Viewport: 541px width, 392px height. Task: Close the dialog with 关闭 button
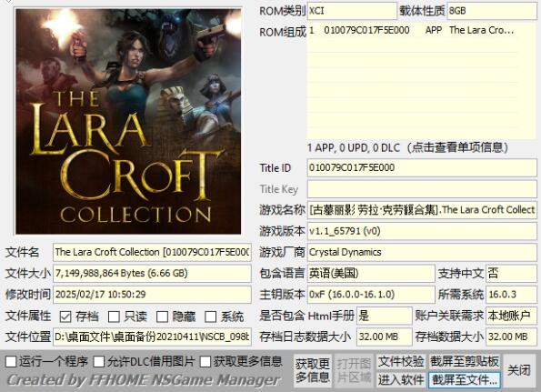point(519,370)
